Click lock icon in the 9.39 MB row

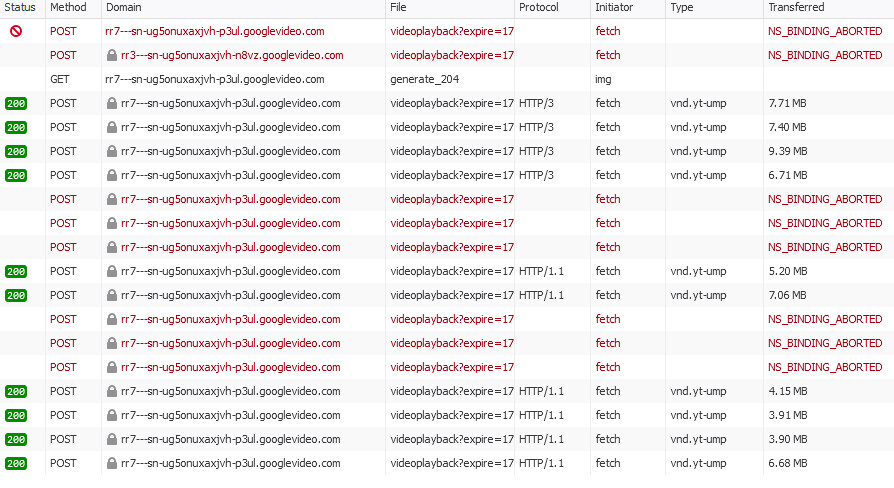pos(112,151)
